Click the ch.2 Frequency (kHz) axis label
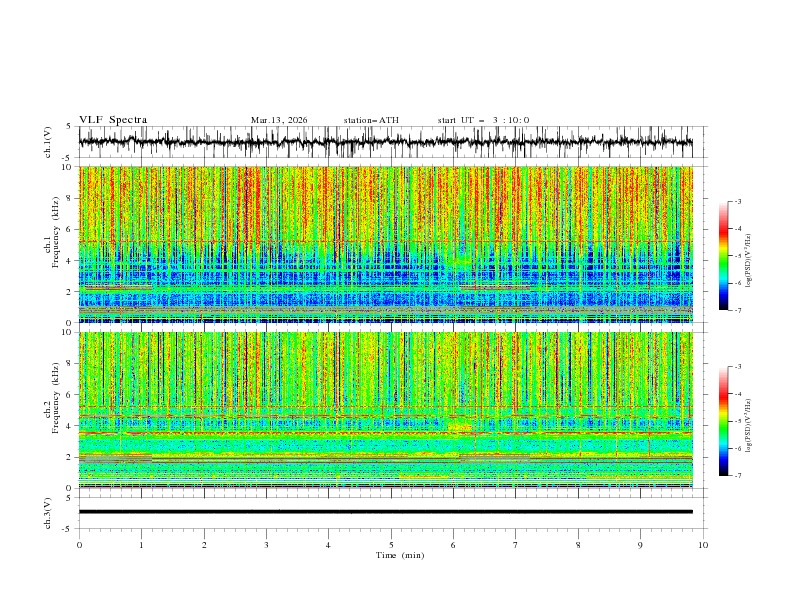This screenshot has height=612, width=792. pyautogui.click(x=52, y=398)
